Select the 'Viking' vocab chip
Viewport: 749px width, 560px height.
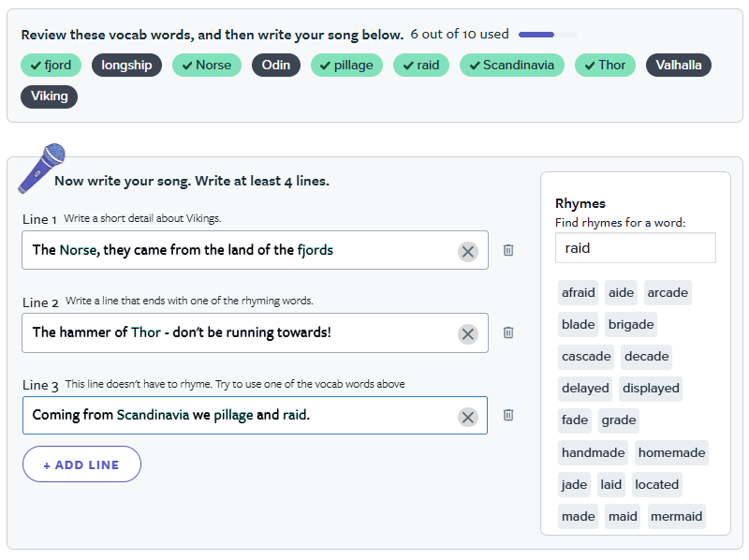click(50, 96)
